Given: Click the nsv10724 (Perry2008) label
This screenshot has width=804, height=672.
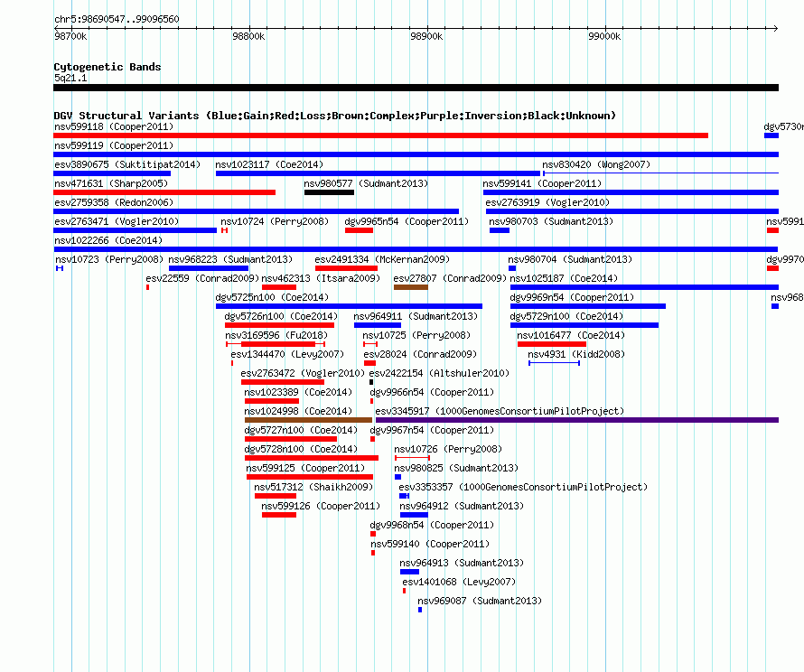Looking at the screenshot, I should coord(275,221).
